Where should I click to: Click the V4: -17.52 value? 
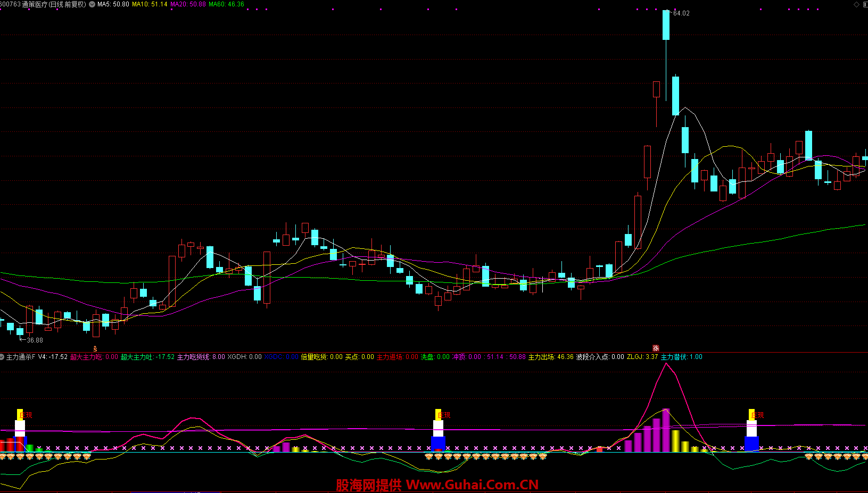pyautogui.click(x=53, y=357)
